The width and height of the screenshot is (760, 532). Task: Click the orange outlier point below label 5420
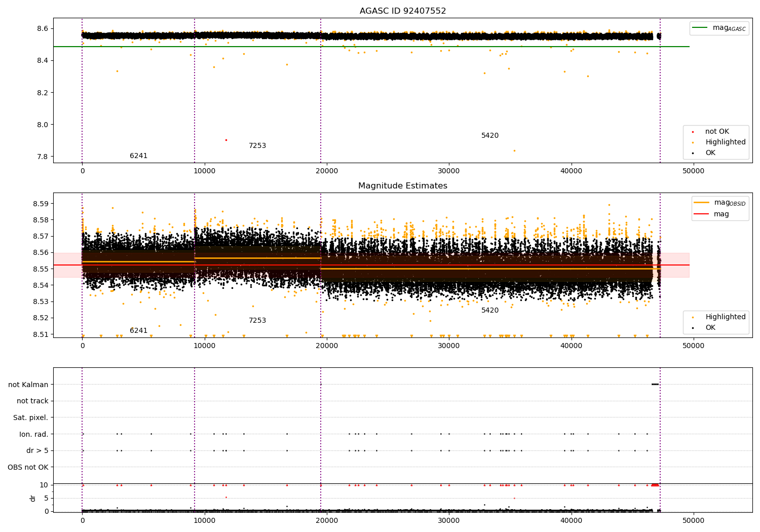point(514,150)
